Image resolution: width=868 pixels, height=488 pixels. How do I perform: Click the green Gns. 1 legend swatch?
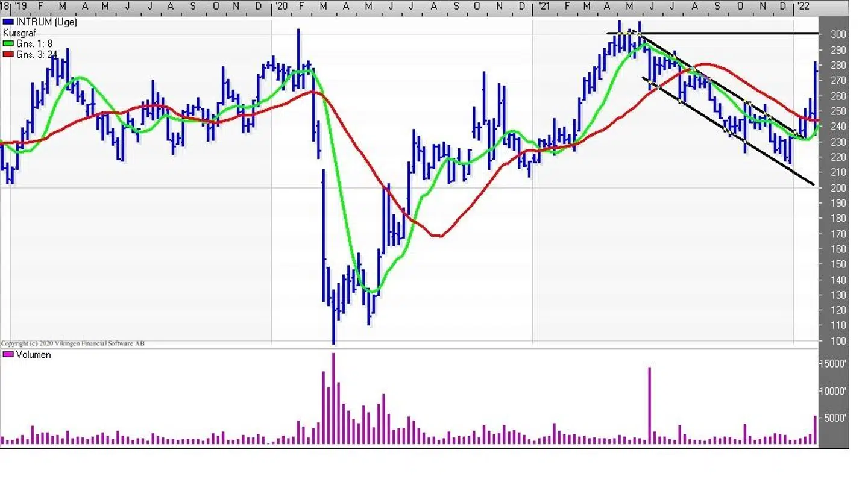click(8, 43)
